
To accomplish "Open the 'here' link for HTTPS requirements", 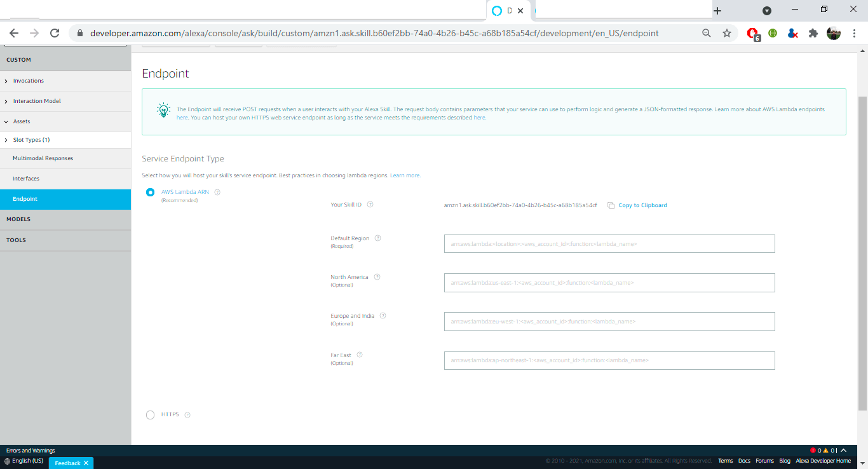I will [x=479, y=118].
